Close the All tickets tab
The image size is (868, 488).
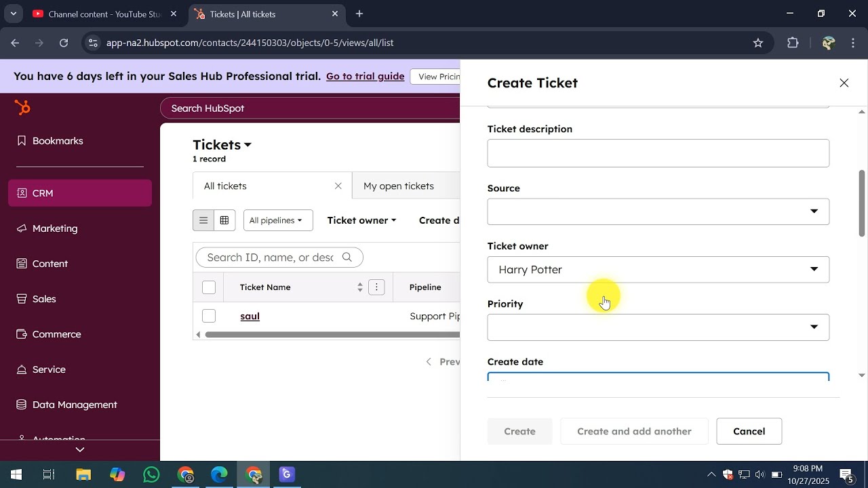tap(338, 186)
